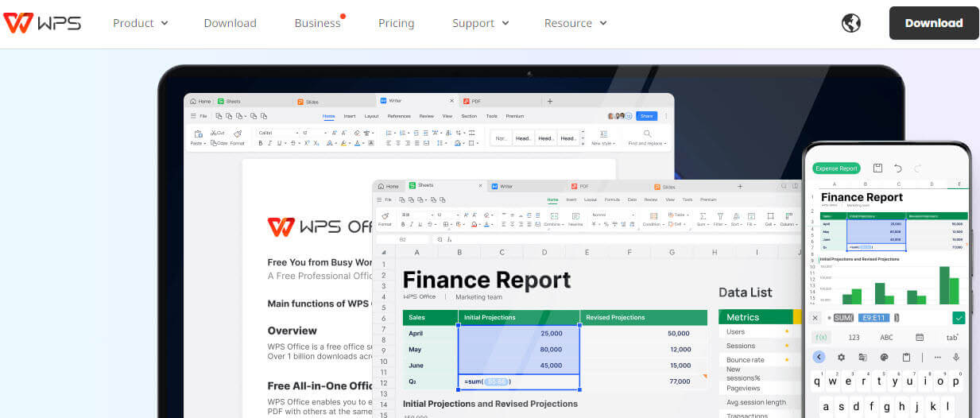
Task: Tap the save icon on phone toolbar
Action: click(x=877, y=168)
